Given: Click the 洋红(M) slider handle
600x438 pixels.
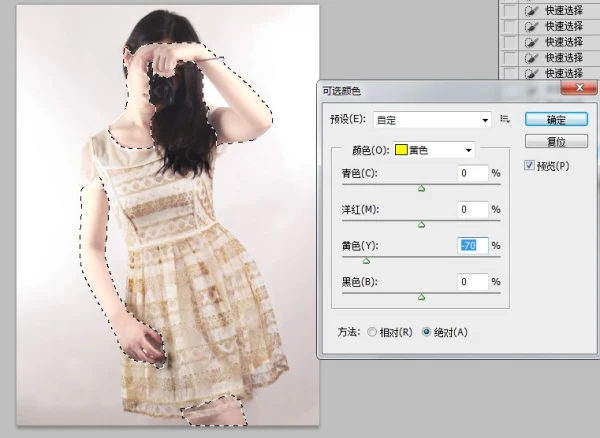Looking at the screenshot, I should point(421,225).
